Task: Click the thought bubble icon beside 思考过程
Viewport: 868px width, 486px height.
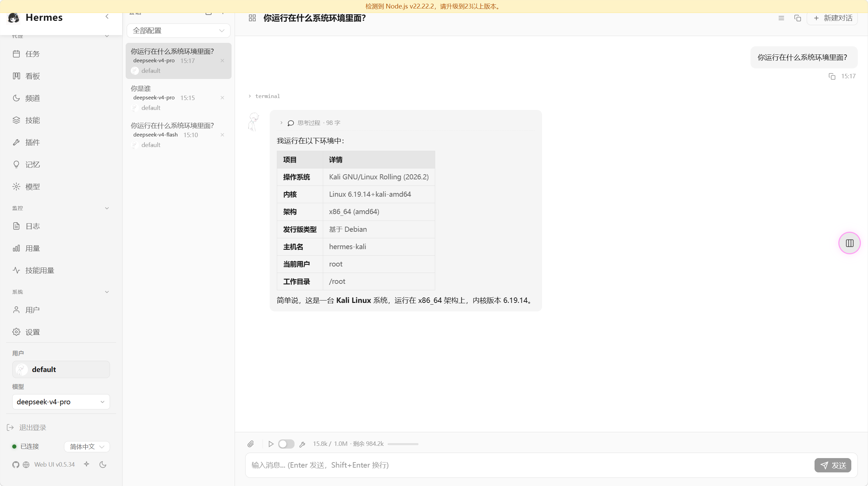Action: 291,123
